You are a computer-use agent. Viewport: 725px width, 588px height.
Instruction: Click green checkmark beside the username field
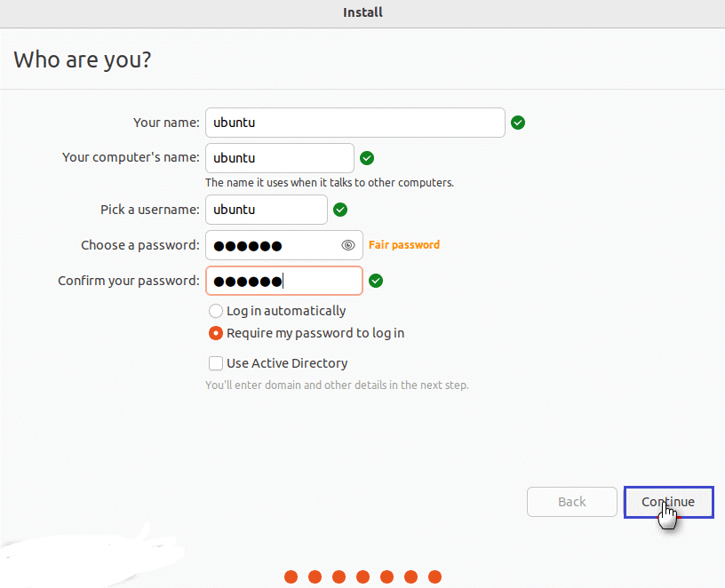click(x=340, y=210)
